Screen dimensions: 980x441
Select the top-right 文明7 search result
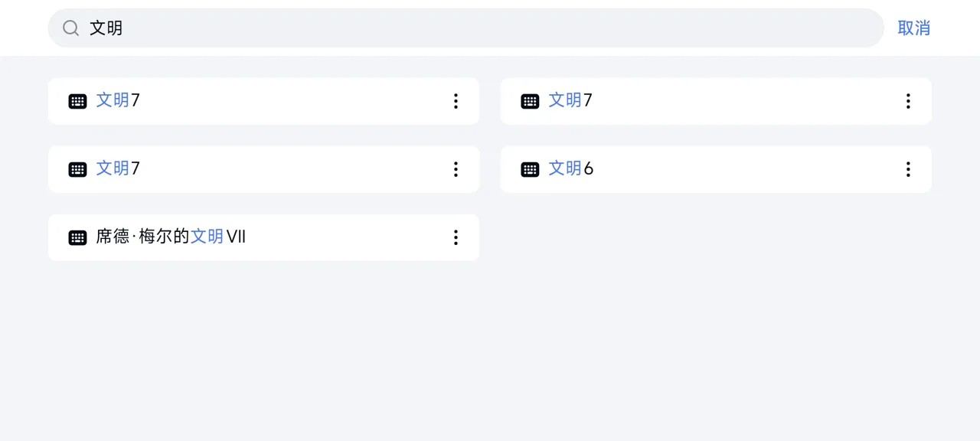click(716, 101)
